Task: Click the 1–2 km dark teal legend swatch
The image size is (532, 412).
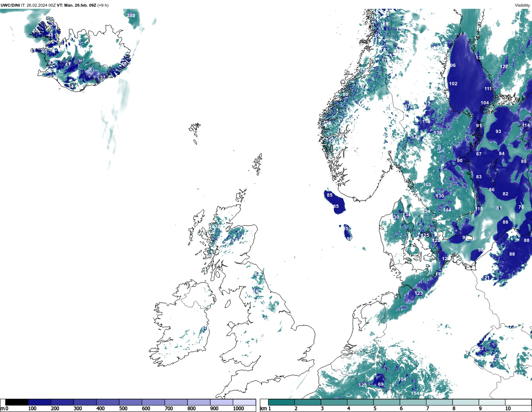Action: coord(281,402)
